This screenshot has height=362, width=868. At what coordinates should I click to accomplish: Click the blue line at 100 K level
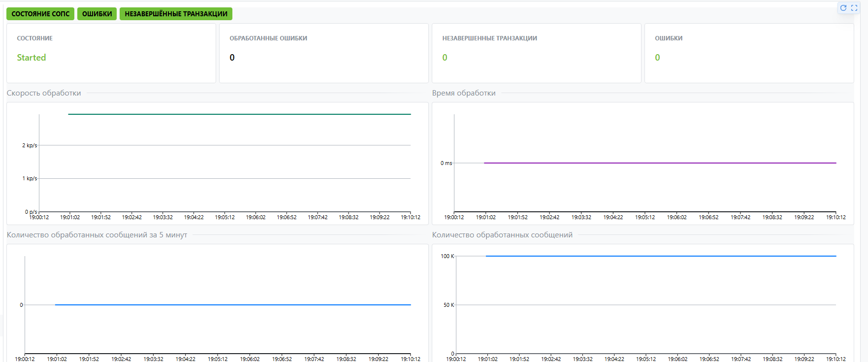coord(660,256)
